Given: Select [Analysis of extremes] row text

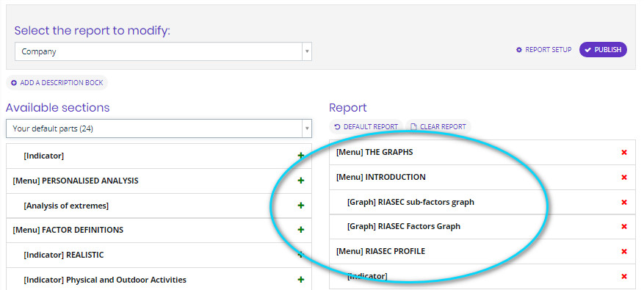Looking at the screenshot, I should click(x=66, y=206).
